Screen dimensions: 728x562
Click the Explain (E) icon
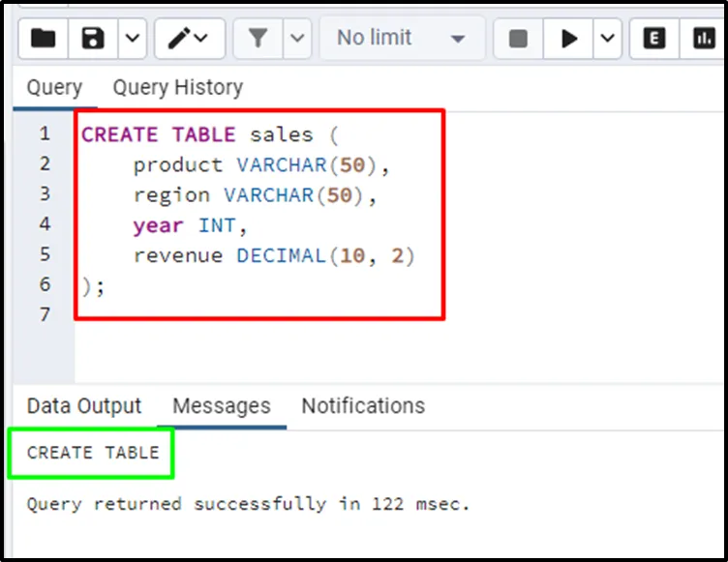point(654,39)
